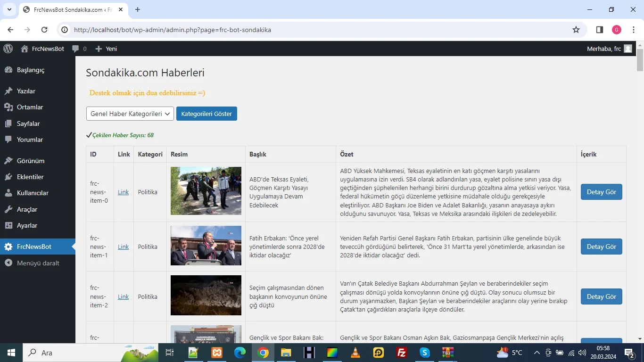Viewport: 644px width, 362px height.
Task: Open Microsoft Edge from the taskbar
Action: point(240,353)
